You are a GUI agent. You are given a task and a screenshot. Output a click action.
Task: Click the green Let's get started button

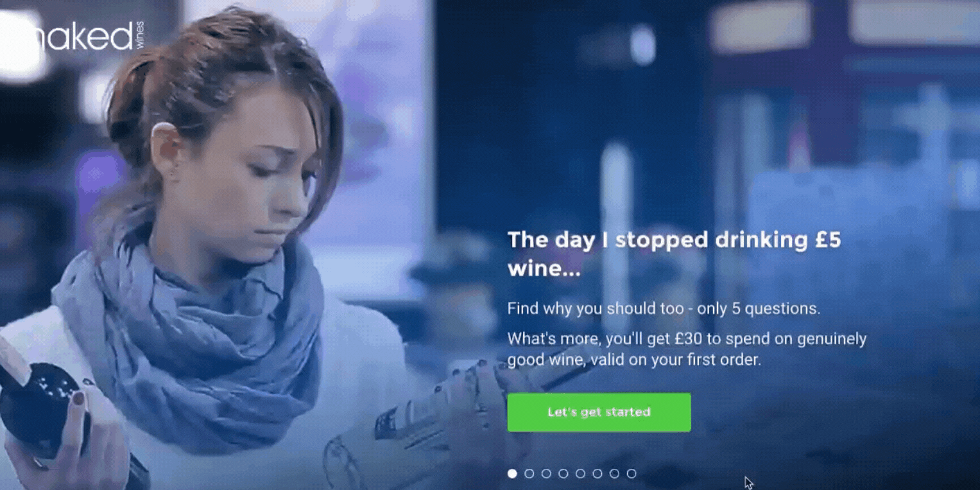coord(599,412)
